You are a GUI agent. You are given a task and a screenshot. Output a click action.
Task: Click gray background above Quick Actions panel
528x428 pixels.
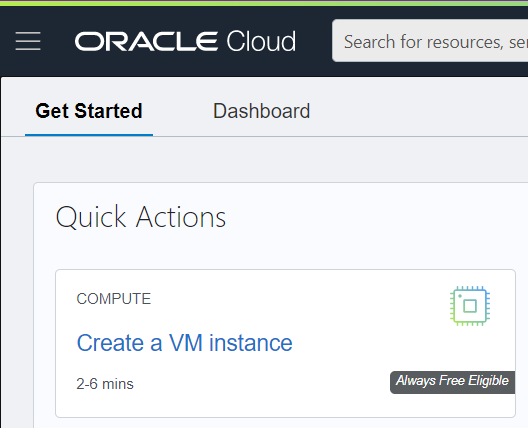(x=269, y=160)
